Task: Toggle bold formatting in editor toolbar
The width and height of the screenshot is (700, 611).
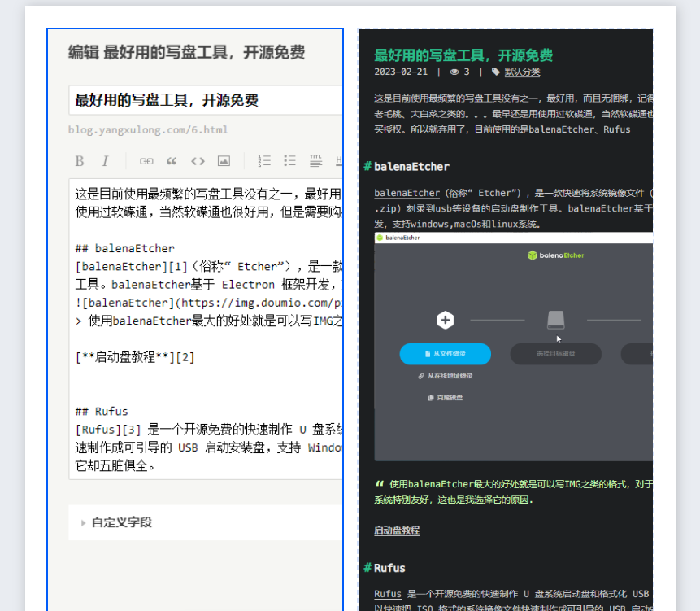Action: click(80, 161)
